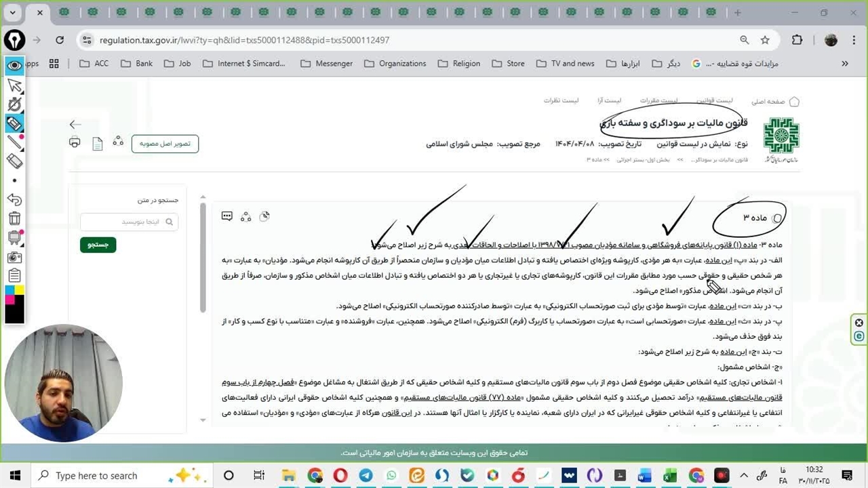Take a screenshot with camera icon
This screenshot has width=868, height=488.
coord(14,258)
